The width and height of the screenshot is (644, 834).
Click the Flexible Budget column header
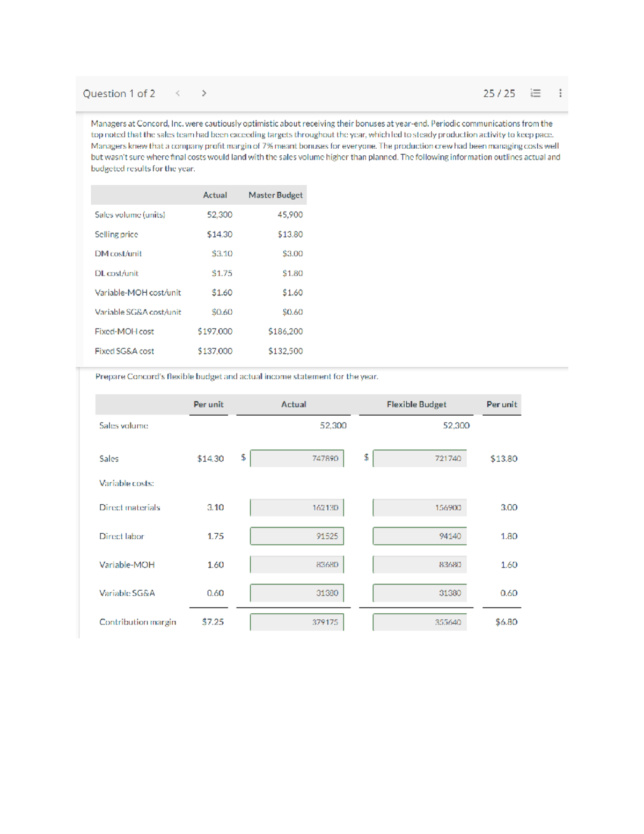(x=417, y=404)
